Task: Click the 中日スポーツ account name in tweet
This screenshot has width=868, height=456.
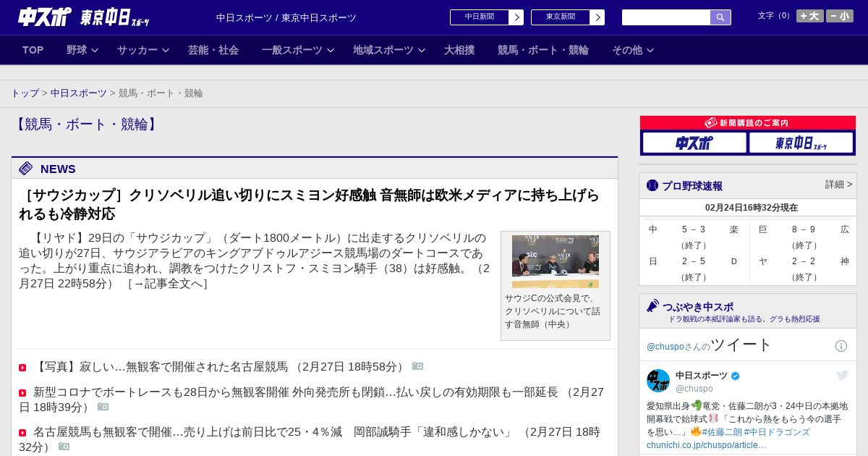Action: pos(703,376)
